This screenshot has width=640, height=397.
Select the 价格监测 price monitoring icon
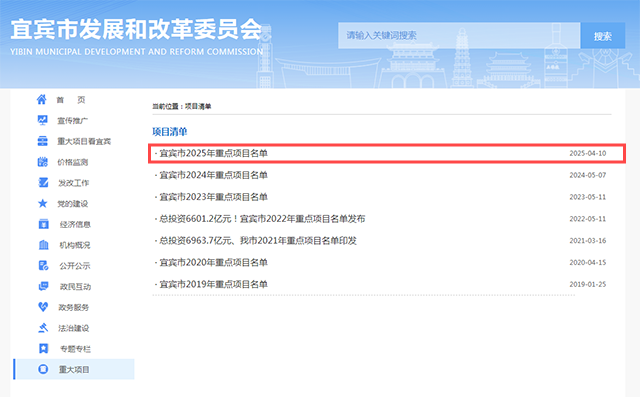click(x=42, y=162)
